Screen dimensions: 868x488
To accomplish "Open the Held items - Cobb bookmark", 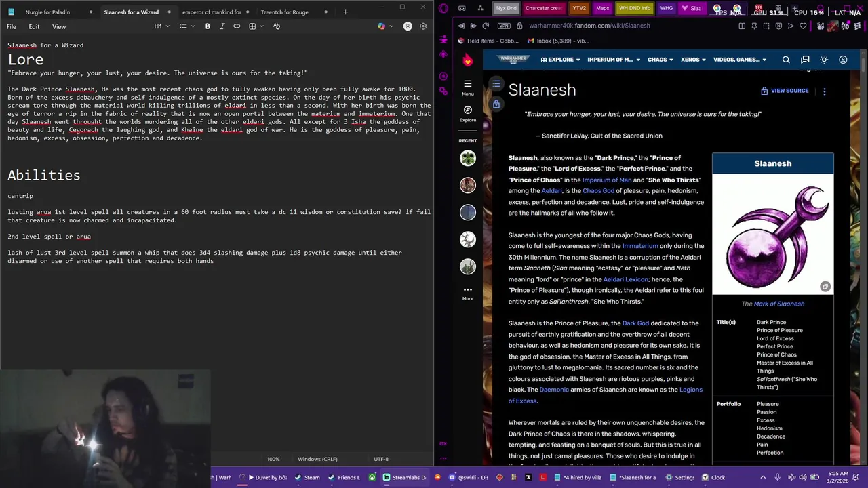I will click(488, 41).
